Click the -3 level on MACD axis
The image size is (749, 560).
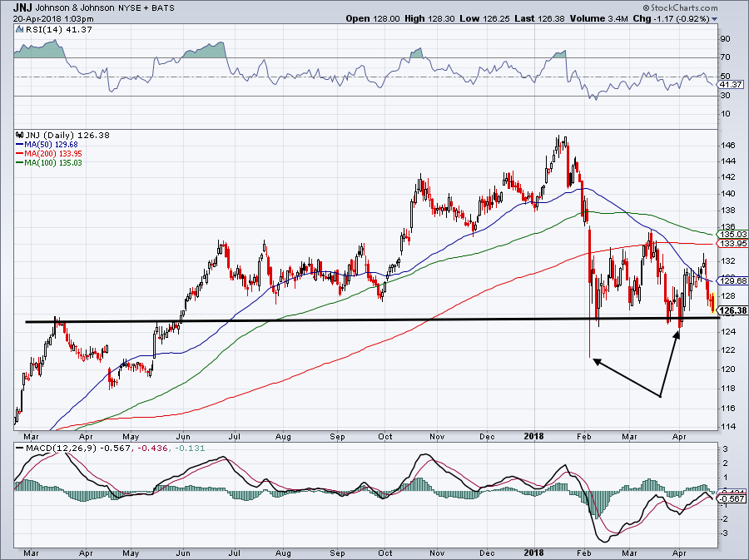(x=724, y=533)
